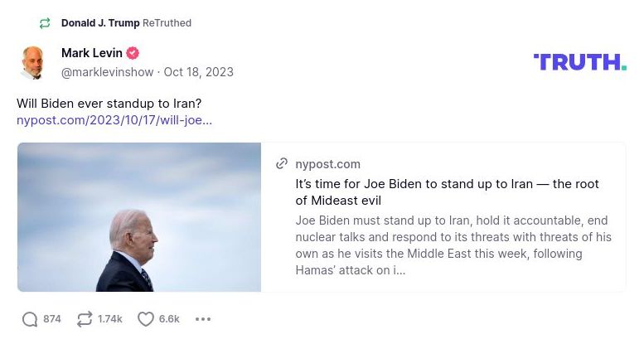The image size is (644, 344).
Task: Open the Donald J. Trump profile link
Action: pyautogui.click(x=100, y=23)
